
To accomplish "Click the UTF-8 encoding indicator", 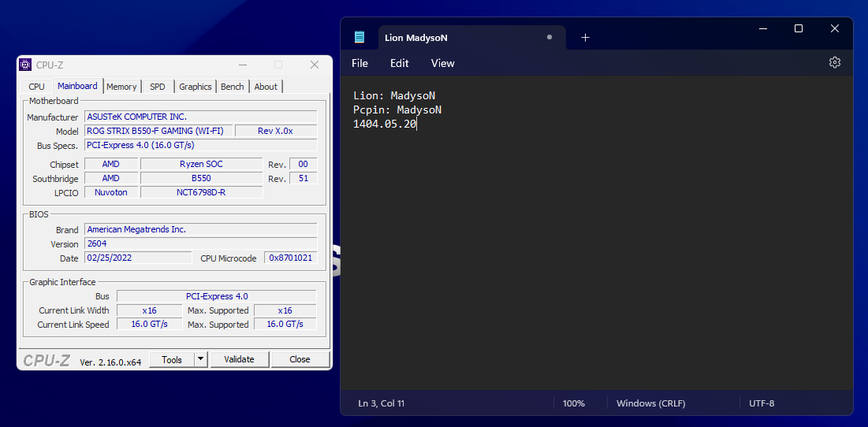I will 762,403.
